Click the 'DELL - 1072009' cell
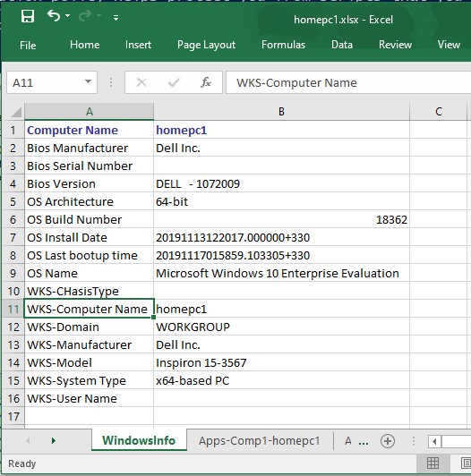Image resolution: width=471 pixels, height=476 pixels. [281, 184]
